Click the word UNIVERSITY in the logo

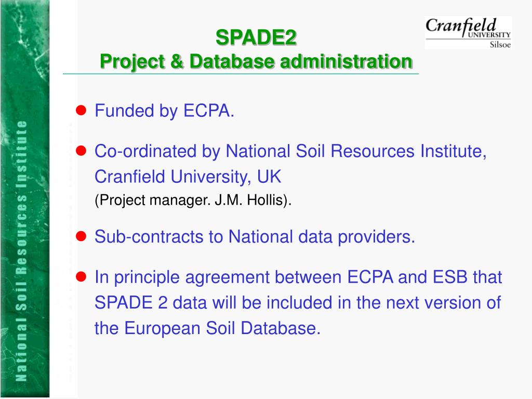click(489, 35)
